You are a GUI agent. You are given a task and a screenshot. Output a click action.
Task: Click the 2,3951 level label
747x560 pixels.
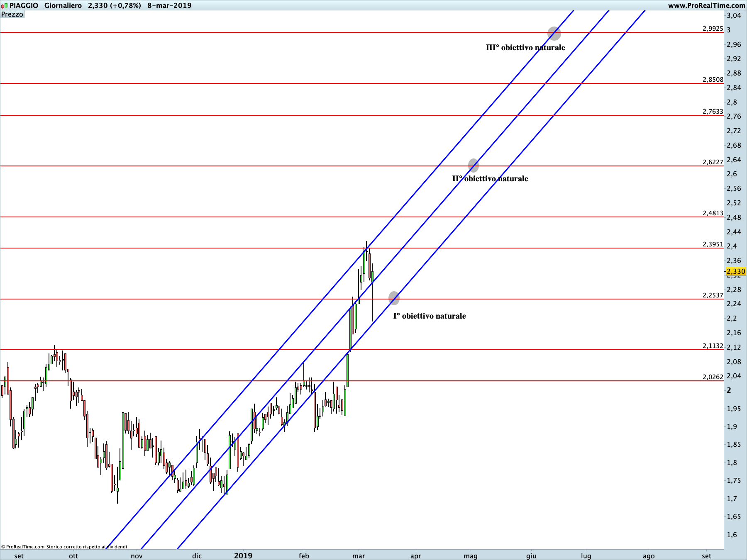(x=713, y=244)
